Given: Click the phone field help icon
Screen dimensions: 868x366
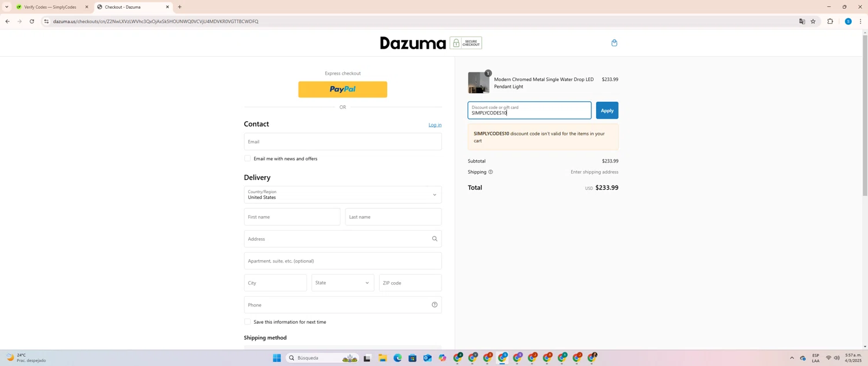Looking at the screenshot, I should click(x=435, y=305).
